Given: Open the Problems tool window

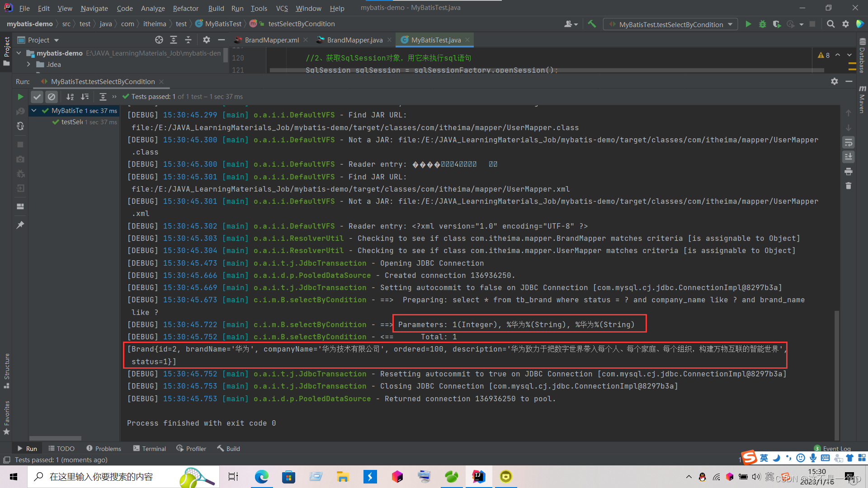Looking at the screenshot, I should click(104, 448).
